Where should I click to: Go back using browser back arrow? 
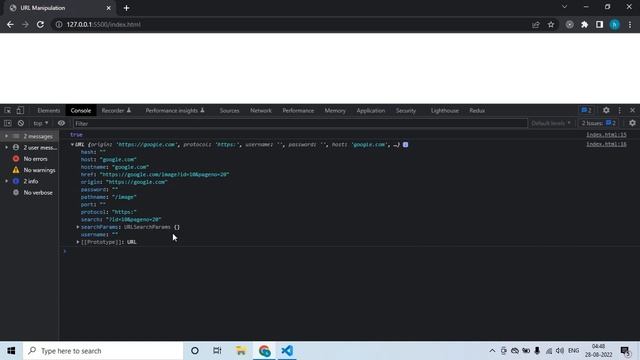point(10,24)
